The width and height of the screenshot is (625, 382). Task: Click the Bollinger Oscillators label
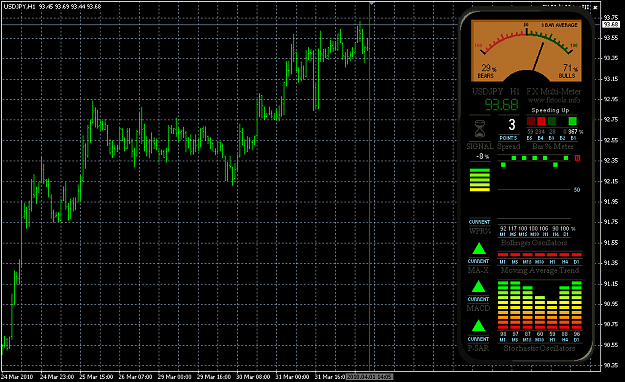tap(534, 242)
